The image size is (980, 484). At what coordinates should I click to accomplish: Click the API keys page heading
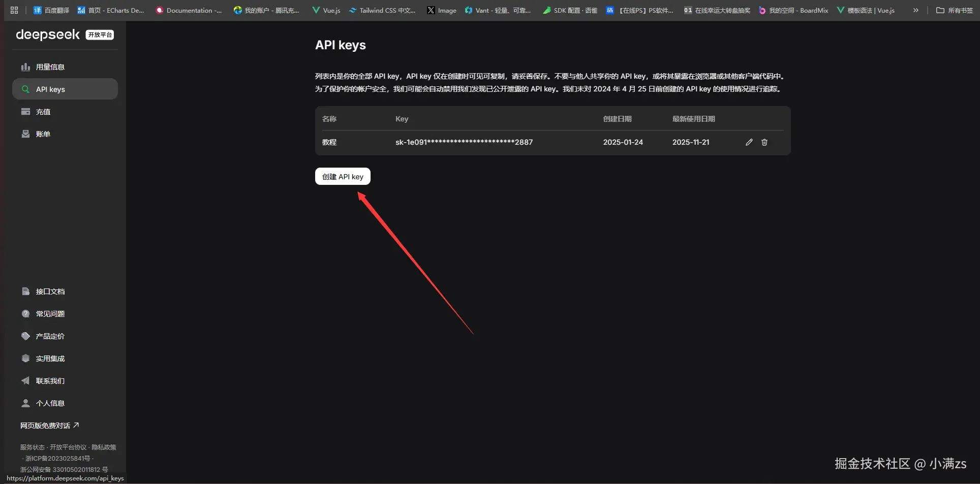tap(341, 45)
